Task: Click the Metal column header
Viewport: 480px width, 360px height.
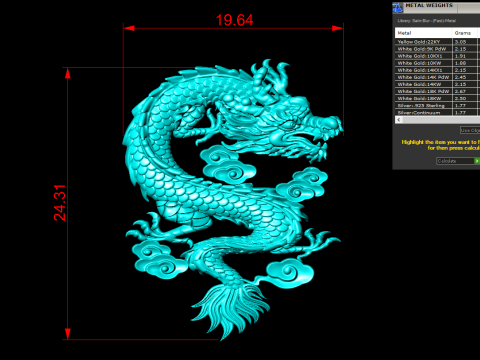Action: pyautogui.click(x=424, y=33)
